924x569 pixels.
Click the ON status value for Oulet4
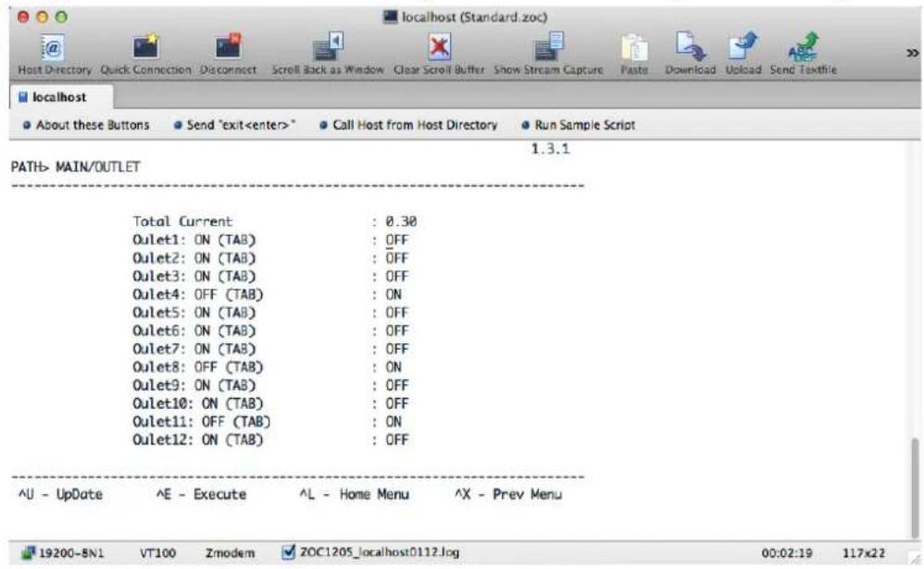393,294
